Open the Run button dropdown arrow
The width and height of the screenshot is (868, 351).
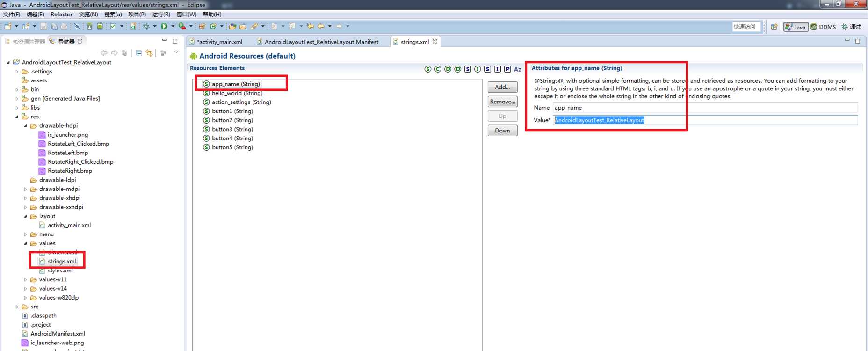pos(173,26)
